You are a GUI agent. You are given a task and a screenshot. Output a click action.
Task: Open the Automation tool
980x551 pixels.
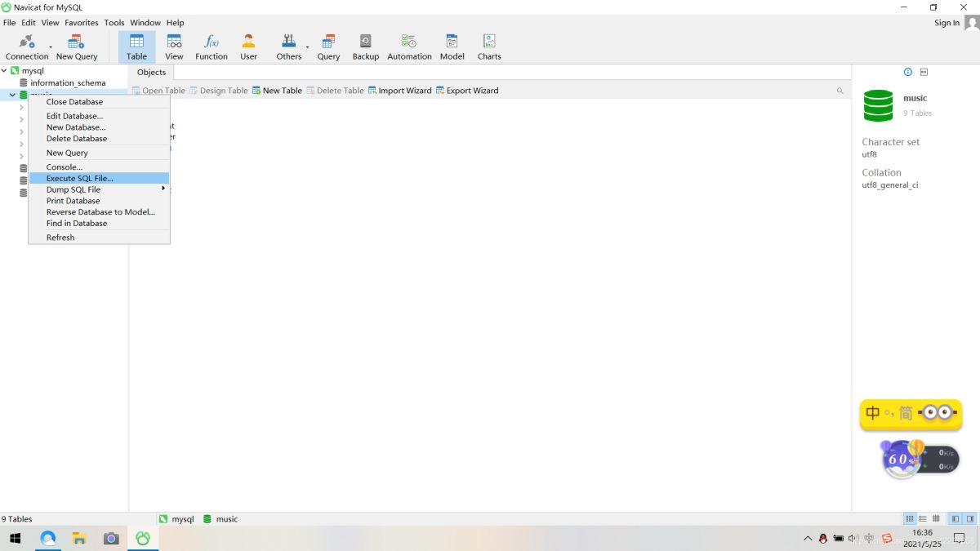click(x=409, y=47)
